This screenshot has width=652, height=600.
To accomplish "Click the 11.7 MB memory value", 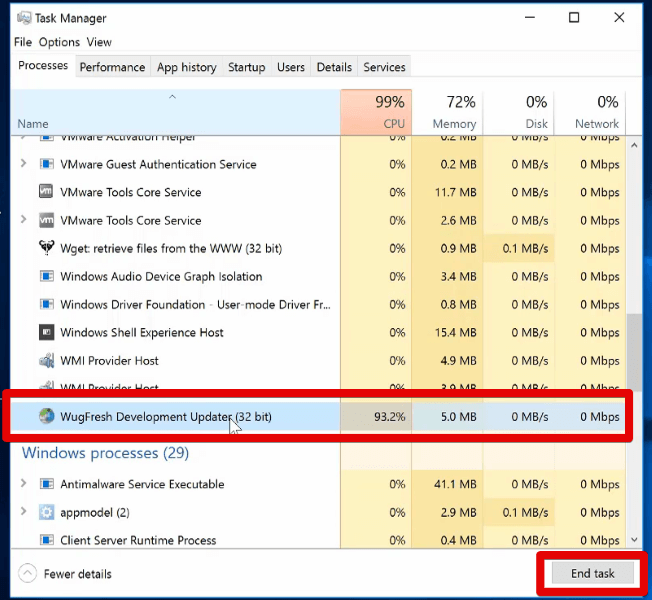I will (456, 193).
